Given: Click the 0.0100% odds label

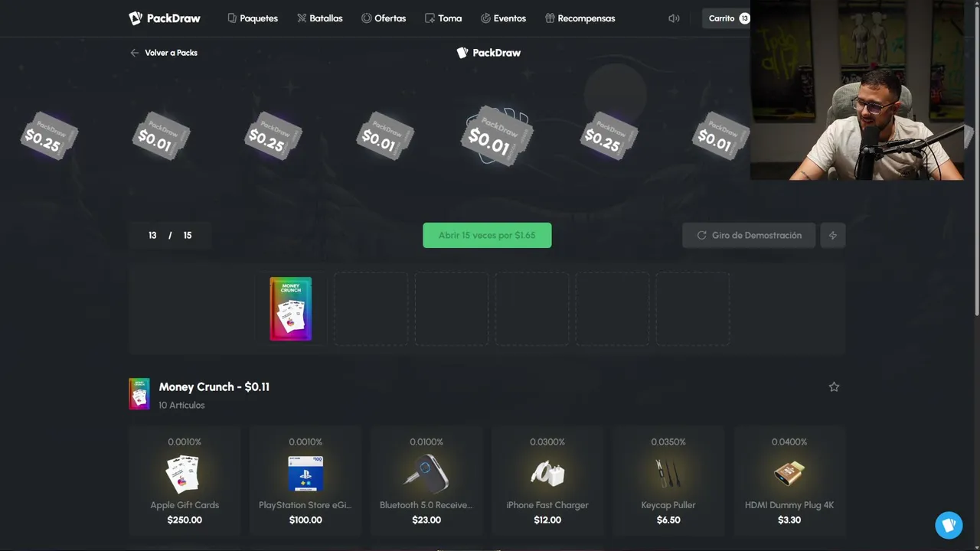Looking at the screenshot, I should point(426,442).
